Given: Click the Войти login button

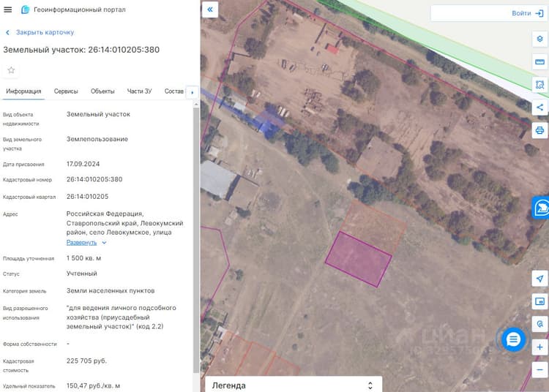Looking at the screenshot, I should pos(521,13).
